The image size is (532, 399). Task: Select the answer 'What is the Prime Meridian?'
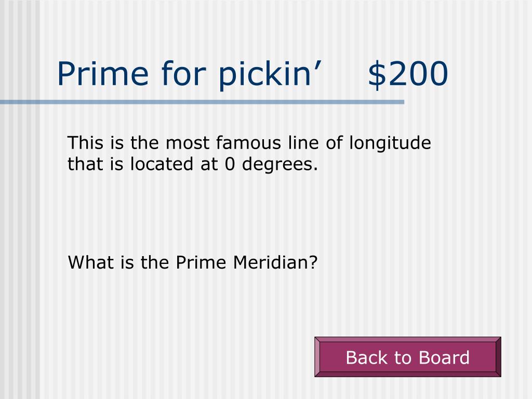tap(193, 262)
